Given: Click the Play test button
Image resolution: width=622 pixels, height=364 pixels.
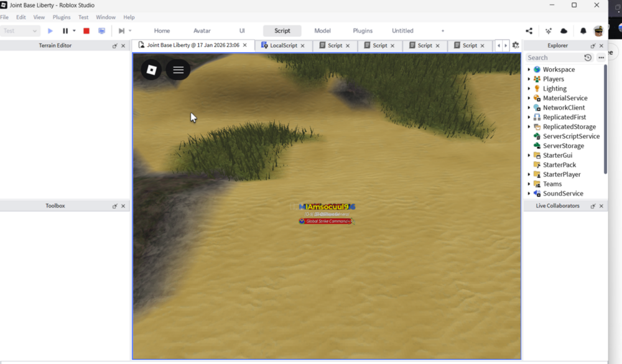Looking at the screenshot, I should coord(50,31).
